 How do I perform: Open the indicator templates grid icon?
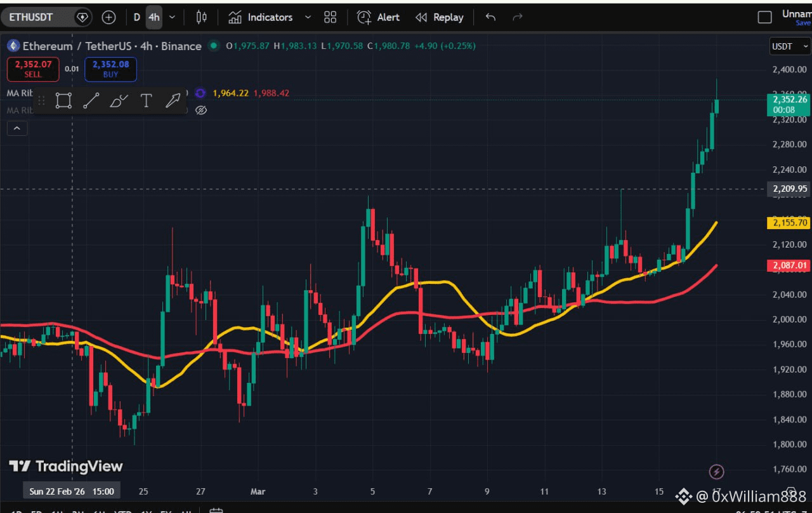pyautogui.click(x=330, y=17)
